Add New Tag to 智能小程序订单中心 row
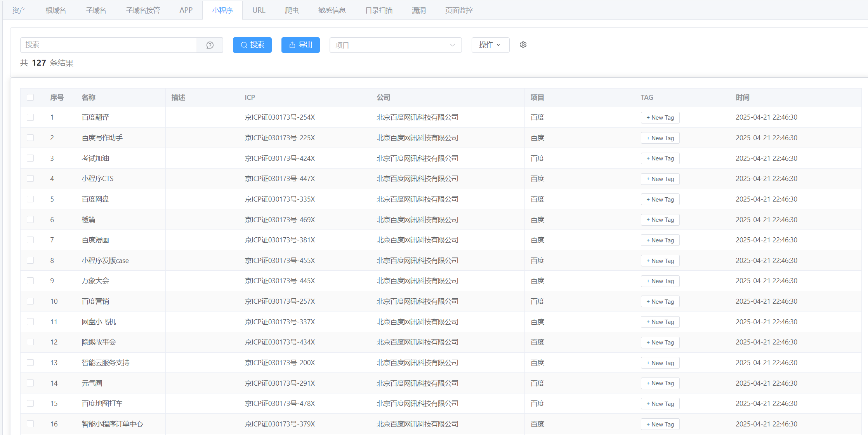The height and width of the screenshot is (435, 868). pos(660,425)
